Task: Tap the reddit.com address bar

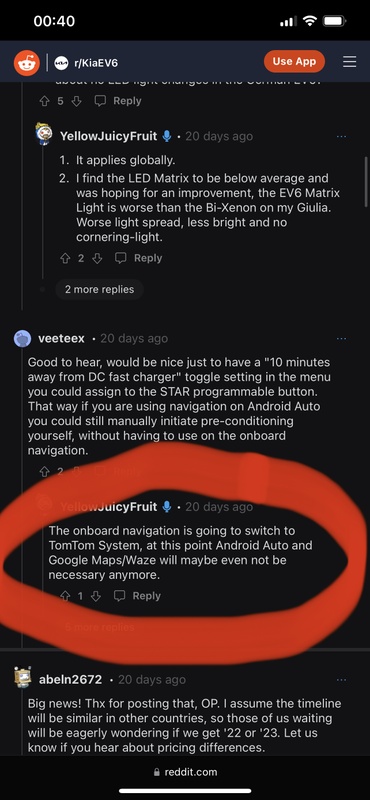Action: tap(185, 772)
